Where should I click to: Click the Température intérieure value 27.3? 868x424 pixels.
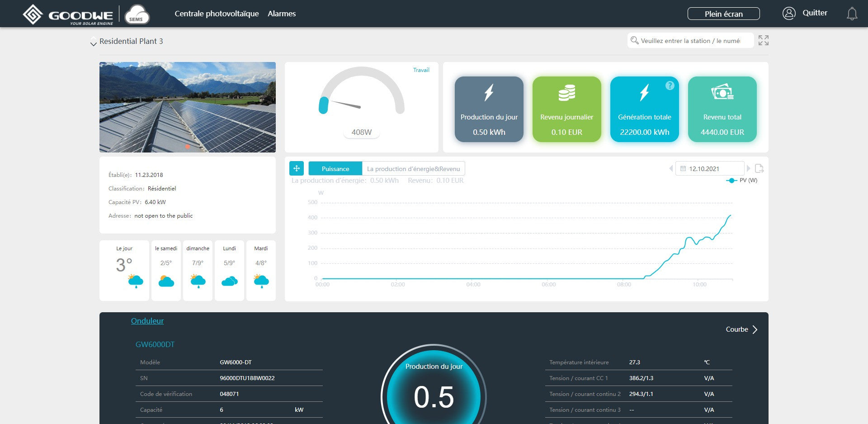click(x=635, y=362)
